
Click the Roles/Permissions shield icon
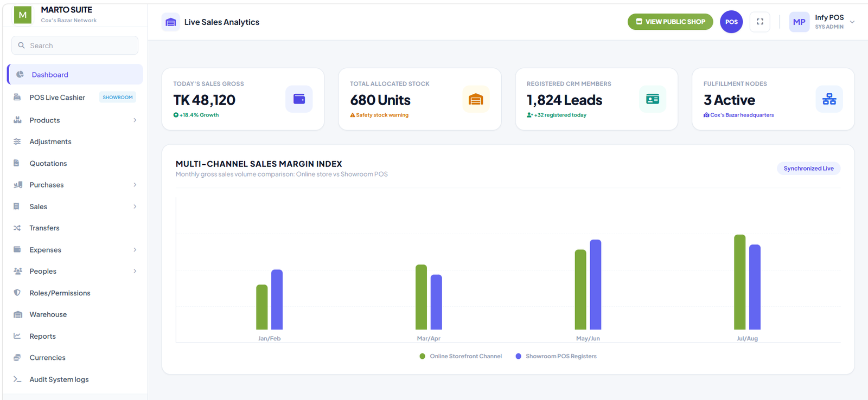[x=17, y=293]
